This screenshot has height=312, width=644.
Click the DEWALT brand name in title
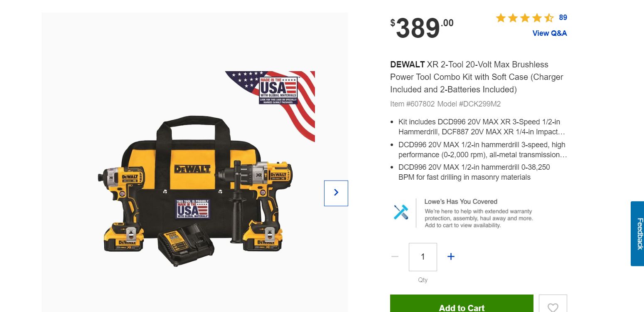pos(408,64)
